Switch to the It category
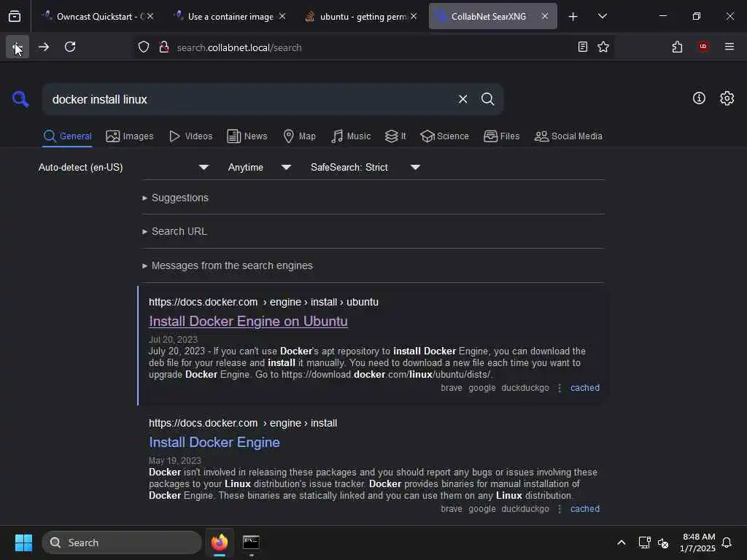The height and width of the screenshot is (560, 747). (395, 136)
